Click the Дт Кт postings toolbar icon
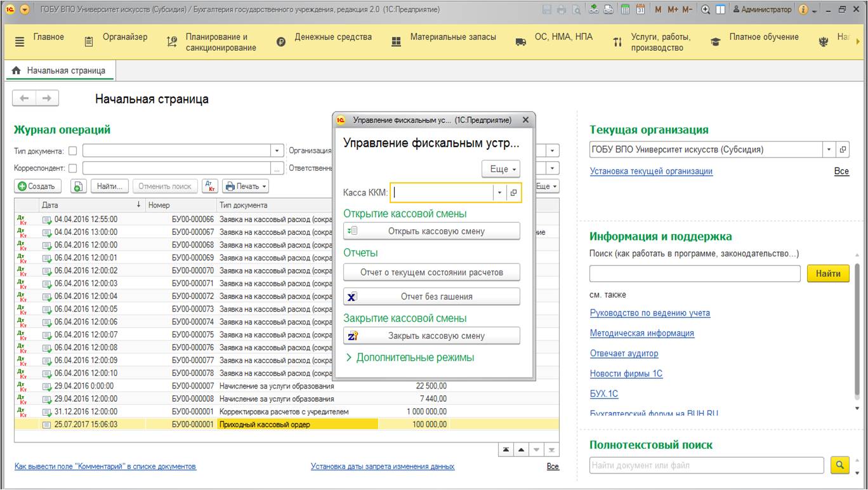Screen dimensions: 868x490 point(209,186)
